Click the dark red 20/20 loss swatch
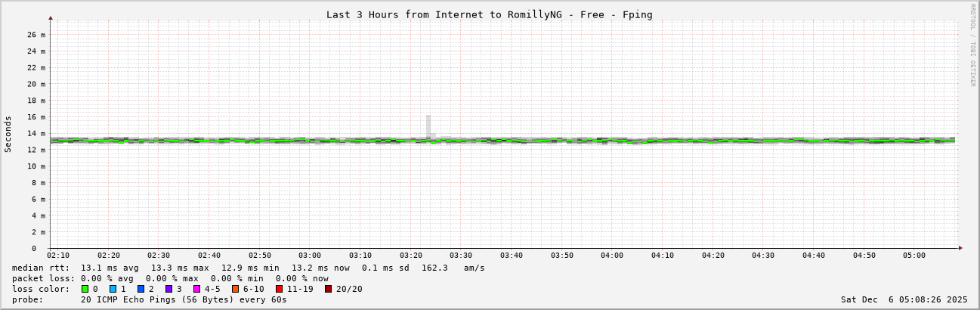Viewport: 980px width, 310px height. tap(329, 289)
